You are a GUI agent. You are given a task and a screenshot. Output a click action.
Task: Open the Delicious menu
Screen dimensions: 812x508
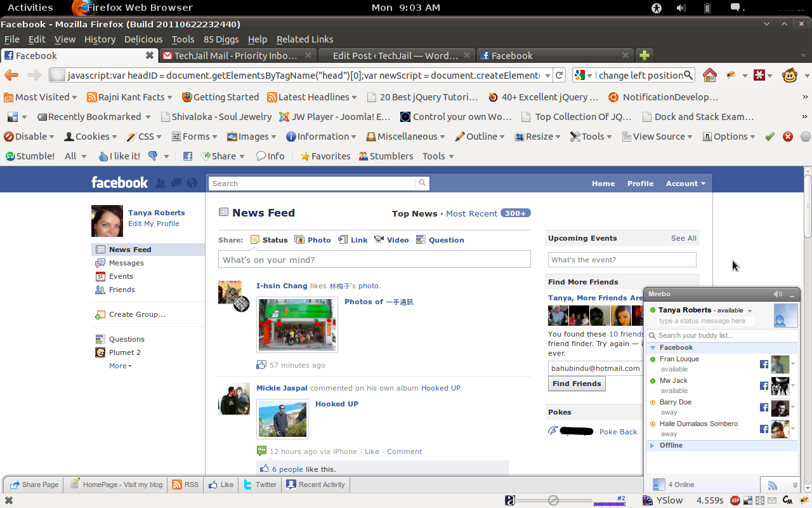point(143,39)
